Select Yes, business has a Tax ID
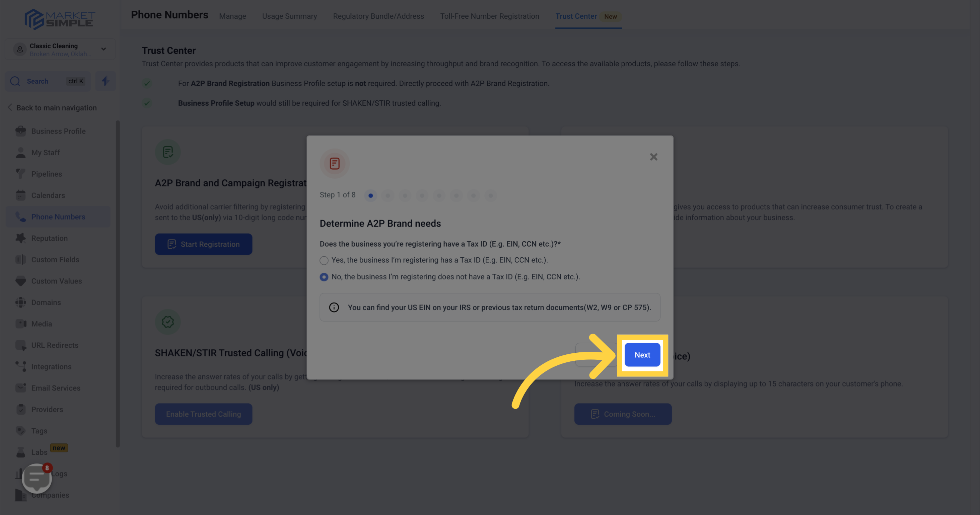The image size is (980, 515). tap(324, 260)
